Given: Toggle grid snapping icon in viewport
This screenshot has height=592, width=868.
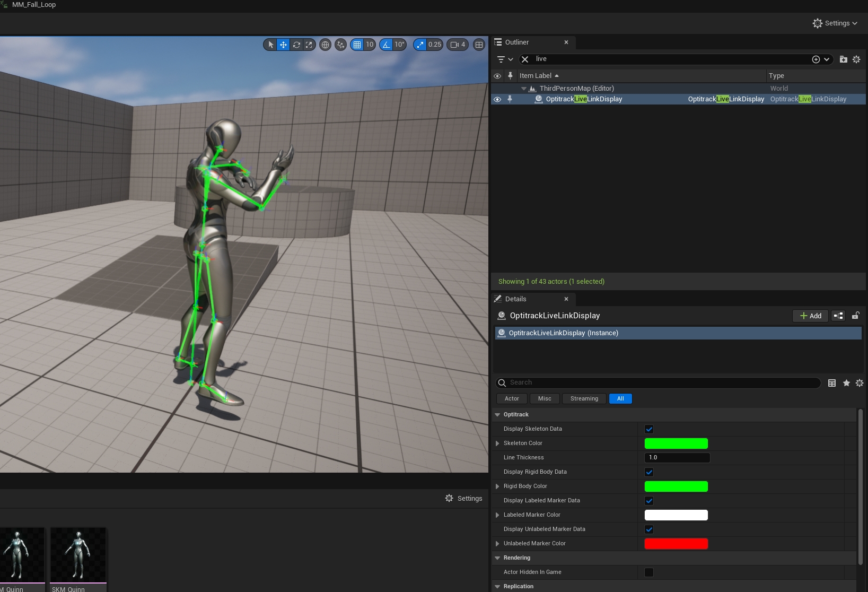Looking at the screenshot, I should 357,45.
